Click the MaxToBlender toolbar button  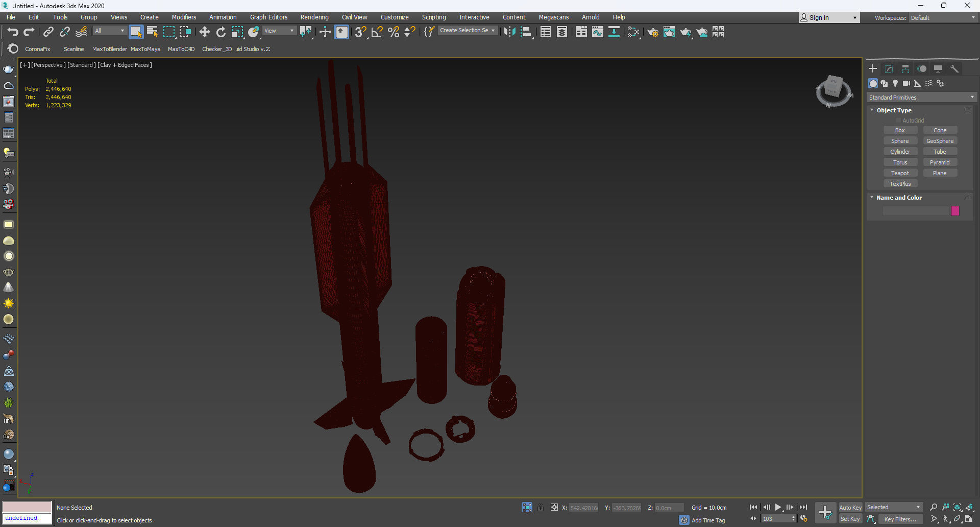coord(110,49)
